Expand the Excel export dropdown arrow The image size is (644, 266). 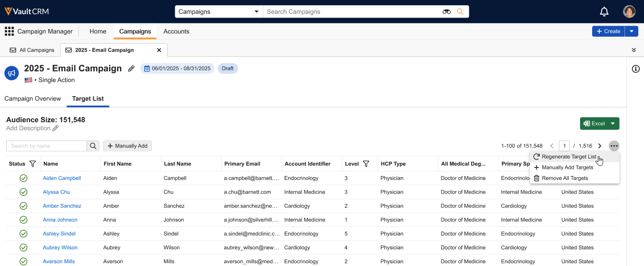pos(613,124)
